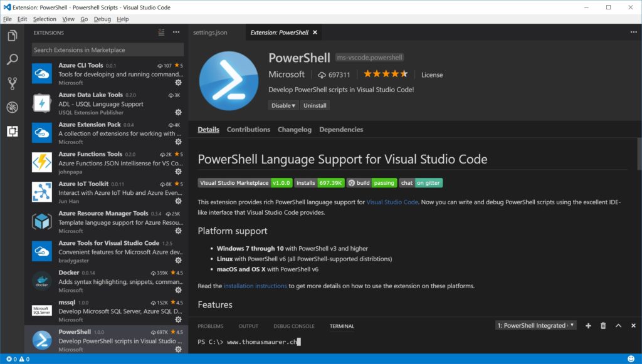This screenshot has width=642, height=364.
Task: Open the Debug menu
Action: [102, 19]
